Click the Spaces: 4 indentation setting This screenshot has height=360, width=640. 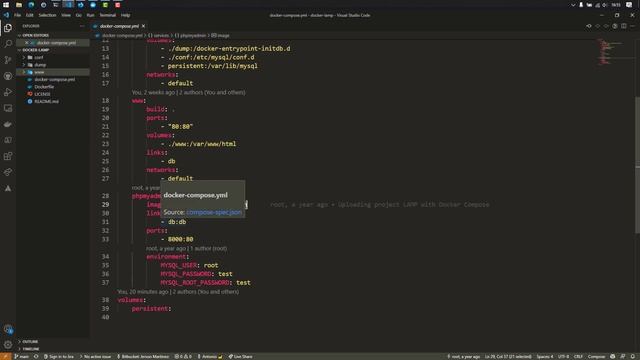coord(545,356)
